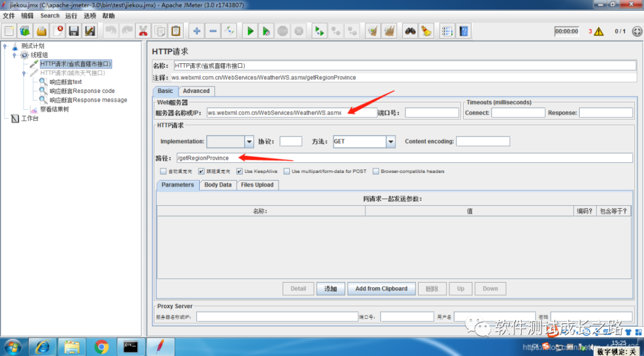Open Help with the question mark icon
Screen dimensions: 644x356
(463, 31)
